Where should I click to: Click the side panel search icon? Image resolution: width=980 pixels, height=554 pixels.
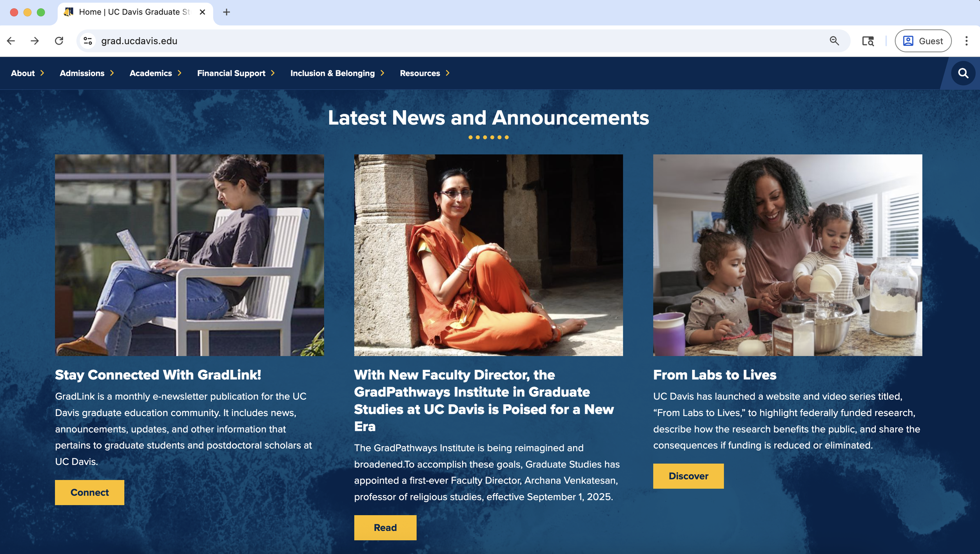pos(868,41)
